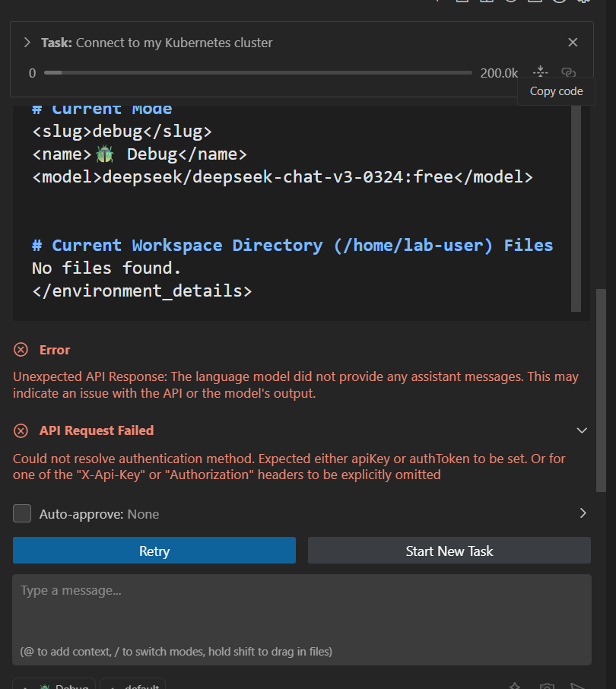Click the Error heading label
Viewport: 616px width, 689px height.
(55, 350)
